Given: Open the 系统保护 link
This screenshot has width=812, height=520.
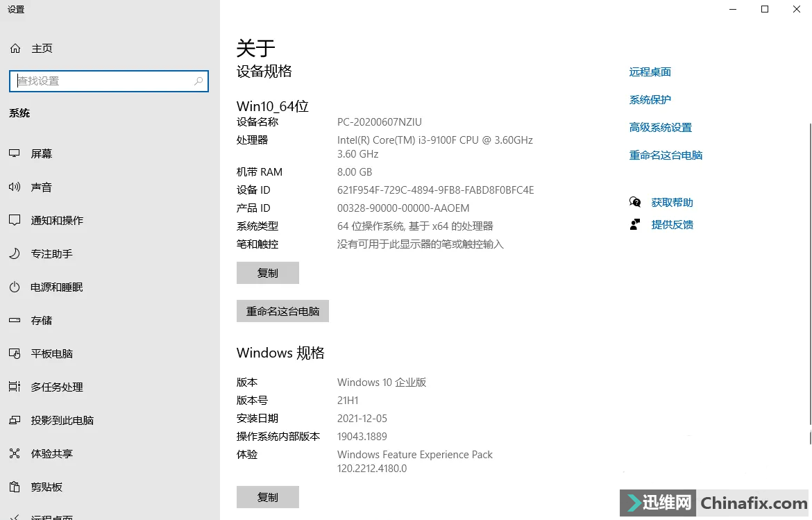Looking at the screenshot, I should click(x=650, y=99).
